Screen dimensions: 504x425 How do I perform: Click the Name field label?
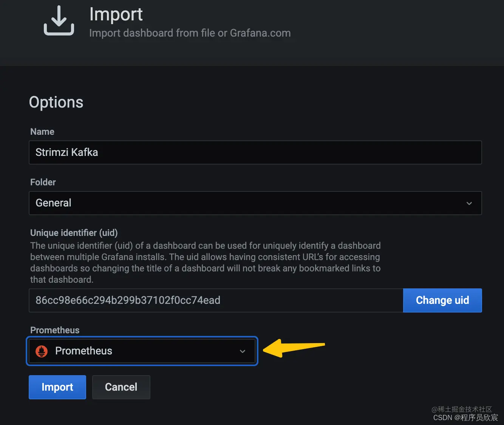tap(42, 132)
